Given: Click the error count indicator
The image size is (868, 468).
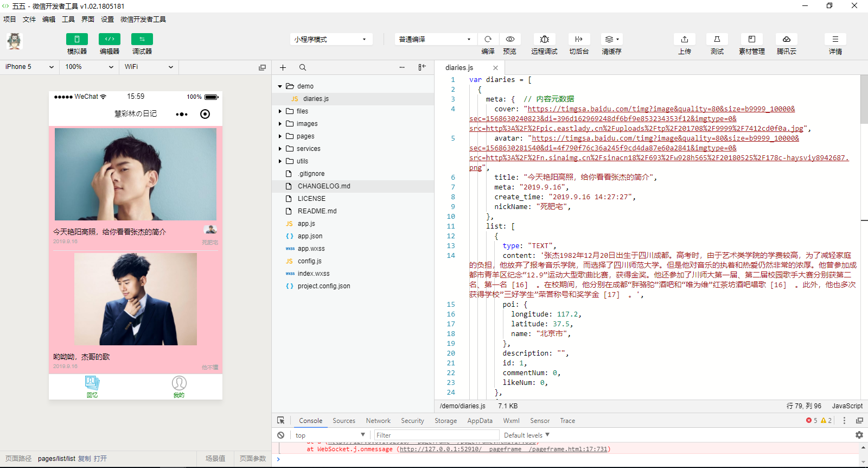Looking at the screenshot, I should click(812, 421).
